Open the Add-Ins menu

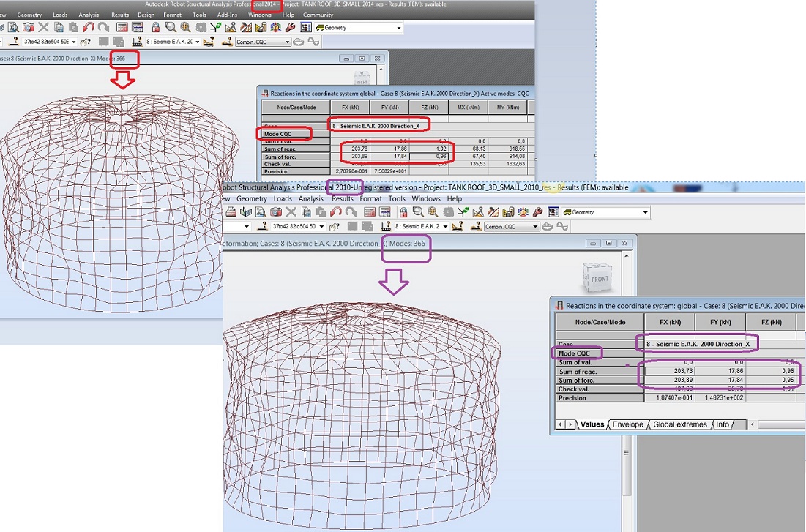click(227, 14)
